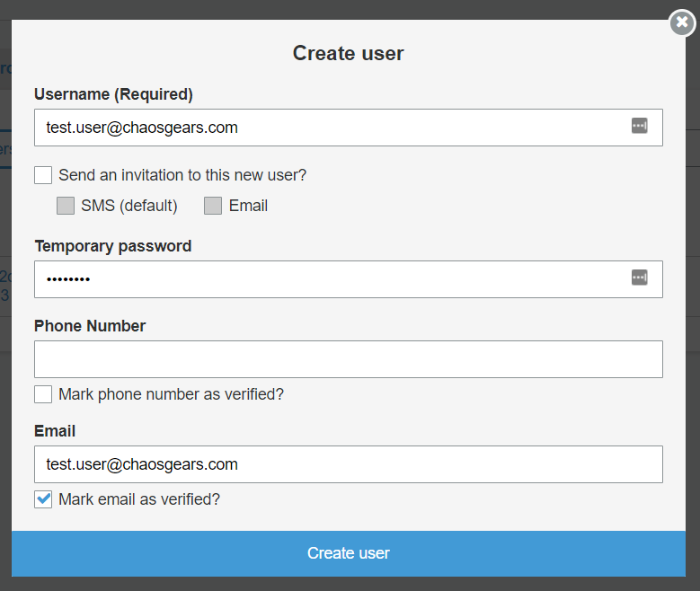This screenshot has width=700, height=591.
Task: Click the "Username (Required)" label
Action: tap(113, 94)
